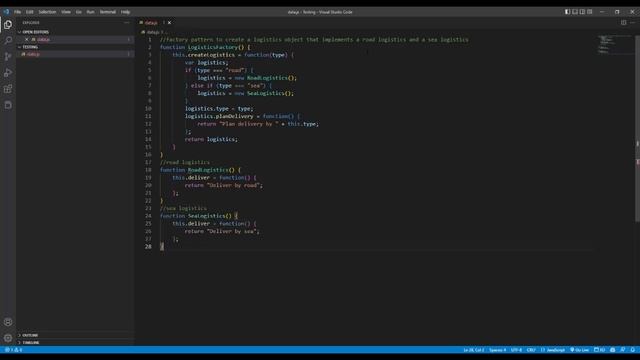The height and width of the screenshot is (360, 640).
Task: Open the View menu
Action: pyautogui.click(x=66, y=12)
